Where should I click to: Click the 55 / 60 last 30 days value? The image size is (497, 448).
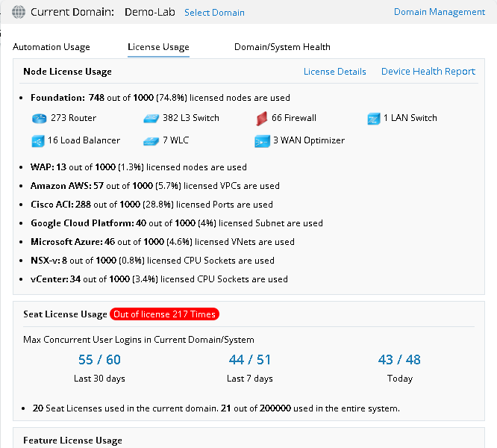coord(99,360)
